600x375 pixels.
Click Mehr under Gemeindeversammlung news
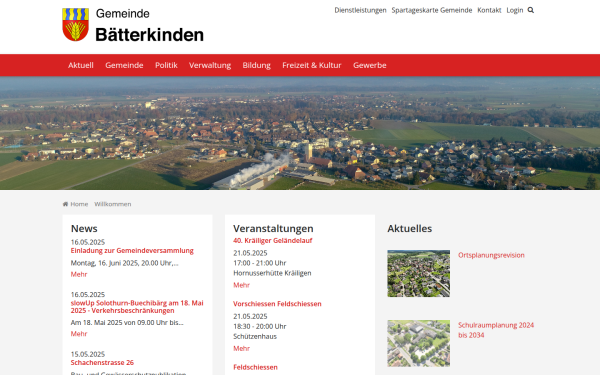point(79,274)
